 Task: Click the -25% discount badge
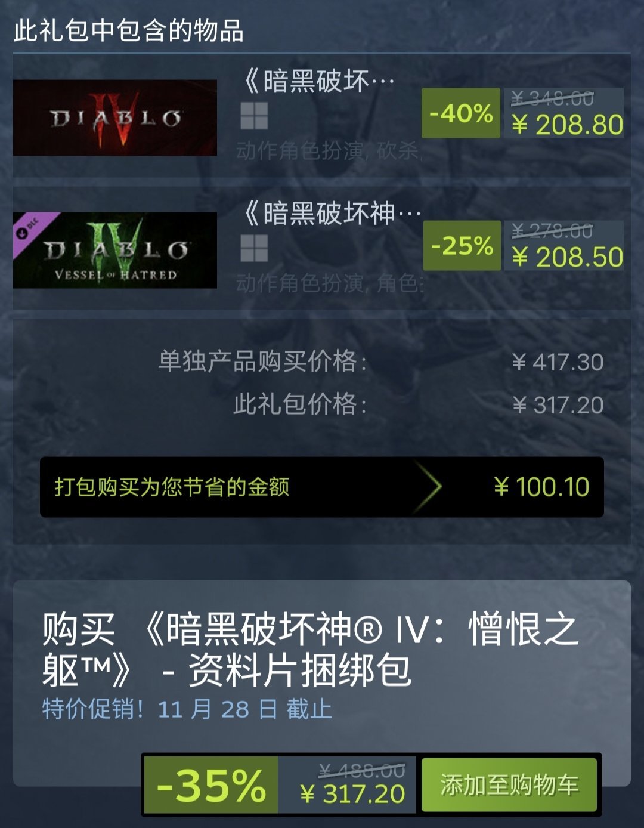[462, 245]
